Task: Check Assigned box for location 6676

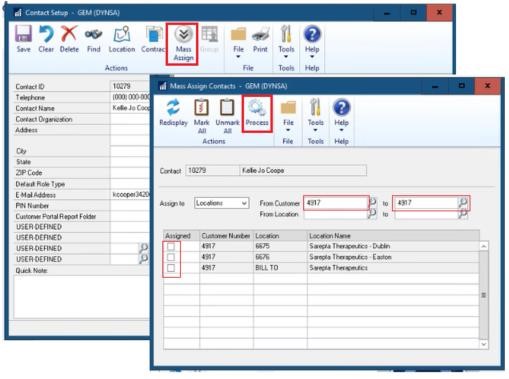Action: point(171,257)
